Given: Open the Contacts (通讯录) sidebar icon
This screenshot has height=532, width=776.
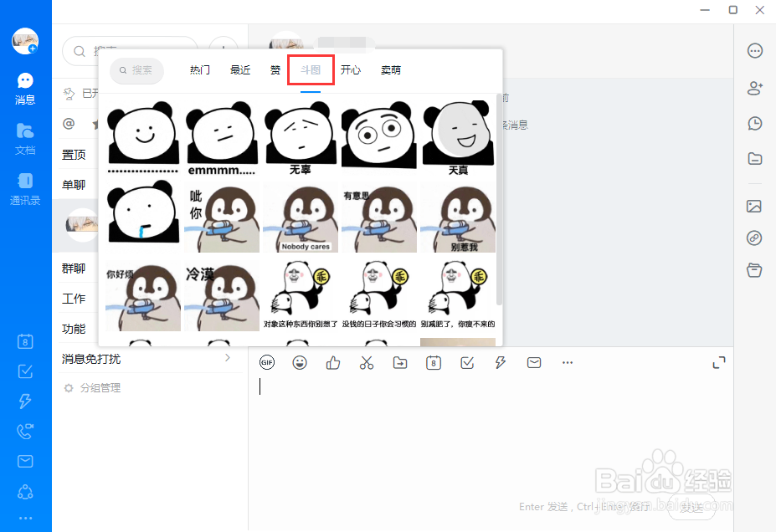Looking at the screenshot, I should [x=25, y=189].
